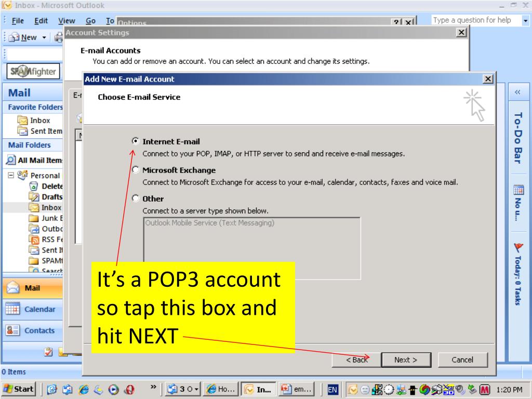Switch to the 'em...' taskbar window
This screenshot has height=399, width=532.
point(296,389)
